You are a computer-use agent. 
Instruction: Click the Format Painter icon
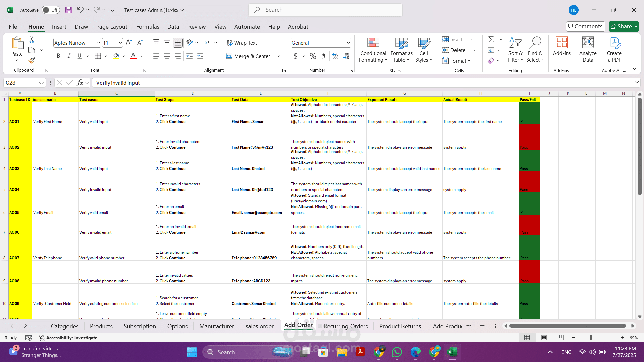pos(32,60)
